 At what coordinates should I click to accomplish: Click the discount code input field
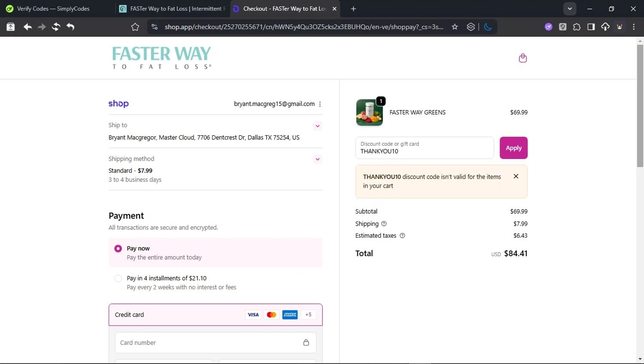(x=425, y=148)
